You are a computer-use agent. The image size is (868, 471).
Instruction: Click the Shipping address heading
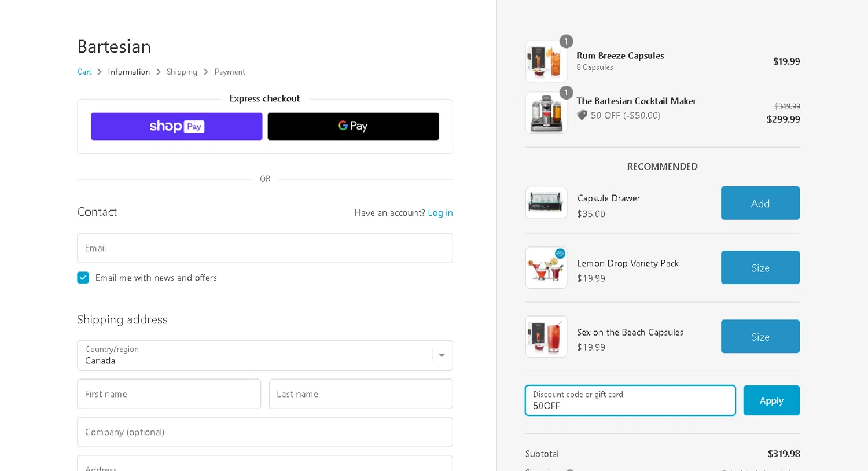123,319
